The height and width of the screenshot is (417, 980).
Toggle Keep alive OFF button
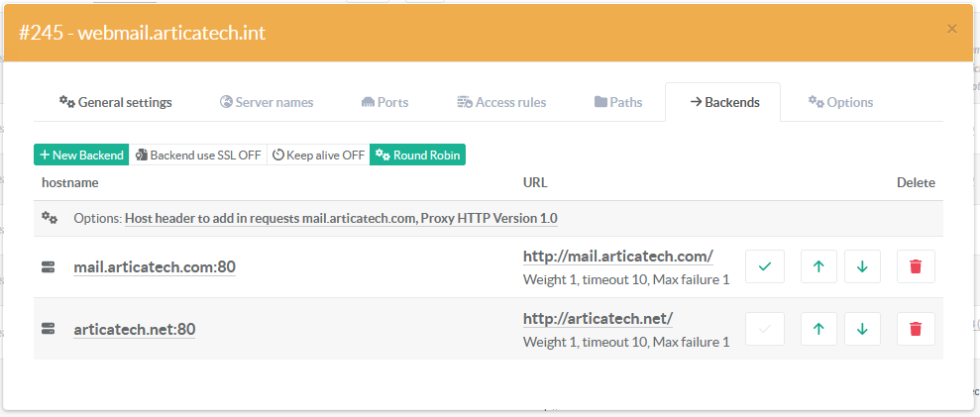(x=318, y=156)
